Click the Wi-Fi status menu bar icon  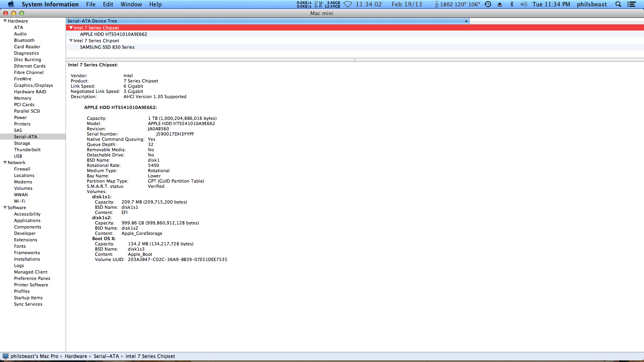tap(348, 4)
